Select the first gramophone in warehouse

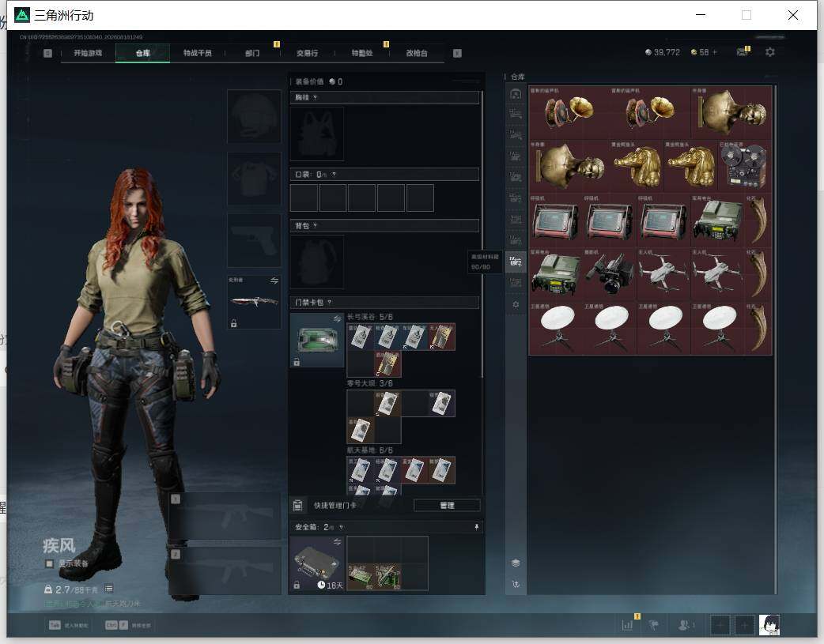[569, 112]
